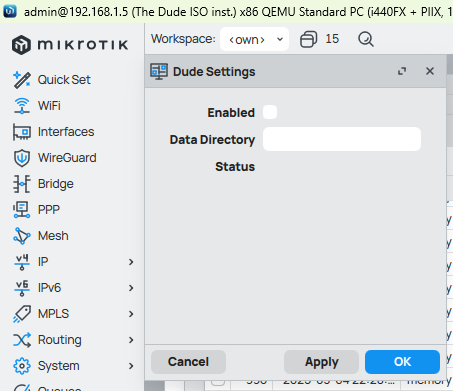Click the Apply button
This screenshot has height=391, width=453.
pyautogui.click(x=321, y=362)
